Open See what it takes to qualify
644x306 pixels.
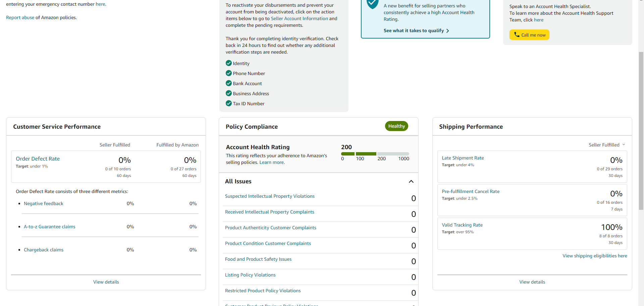(416, 30)
